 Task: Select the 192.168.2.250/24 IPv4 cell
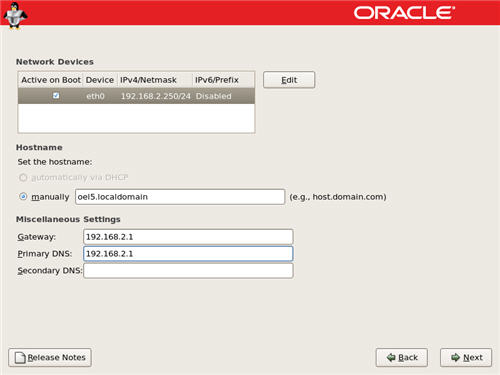(155, 96)
